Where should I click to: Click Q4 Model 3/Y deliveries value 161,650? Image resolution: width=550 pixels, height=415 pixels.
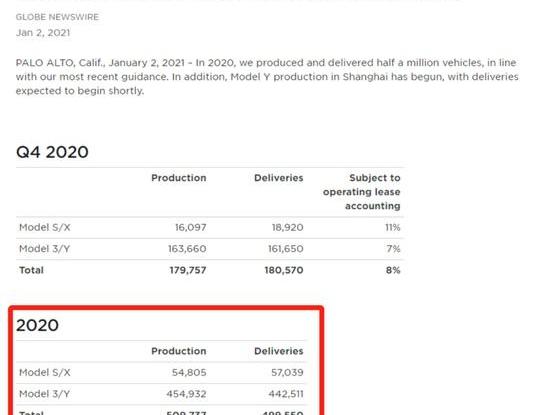click(286, 249)
